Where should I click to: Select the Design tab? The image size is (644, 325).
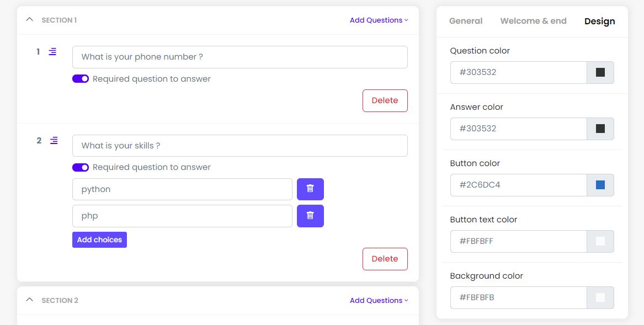click(599, 22)
